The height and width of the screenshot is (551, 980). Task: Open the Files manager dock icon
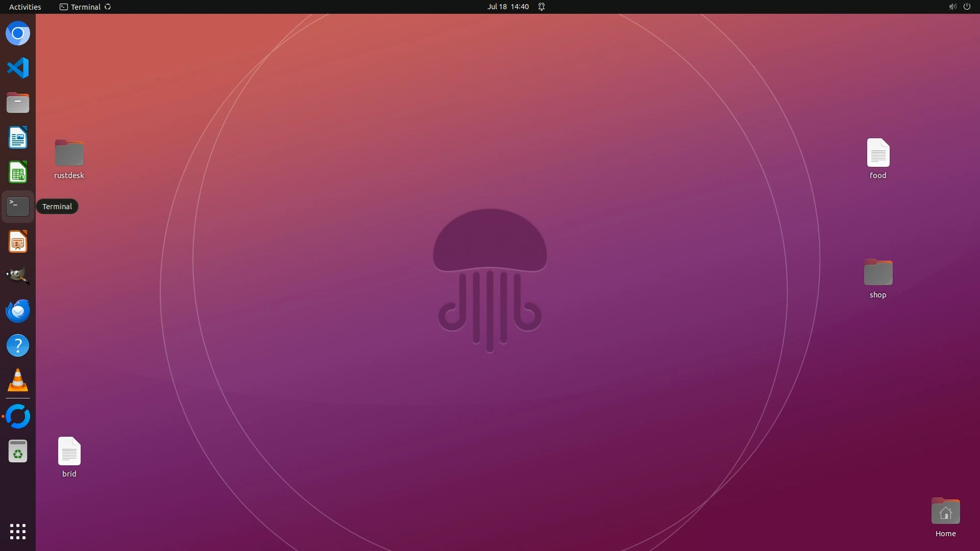pyautogui.click(x=18, y=103)
